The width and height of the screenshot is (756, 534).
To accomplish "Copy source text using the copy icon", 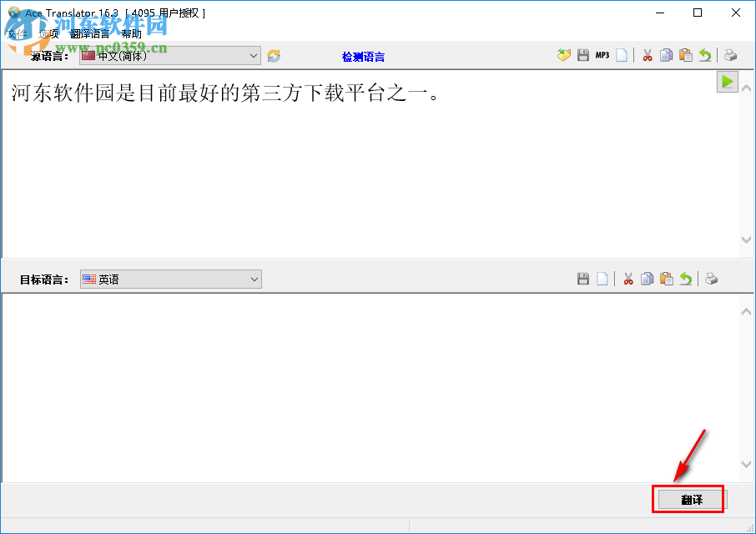I will (x=666, y=55).
